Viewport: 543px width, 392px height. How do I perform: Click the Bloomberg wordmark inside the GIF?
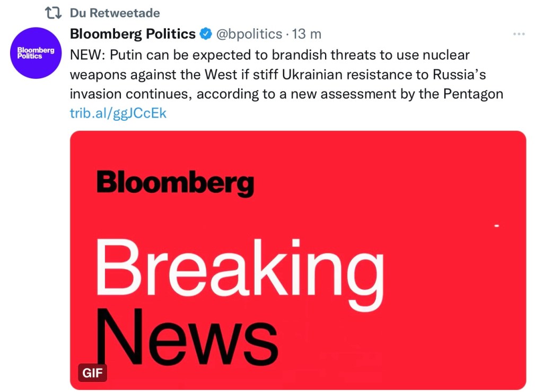(176, 183)
